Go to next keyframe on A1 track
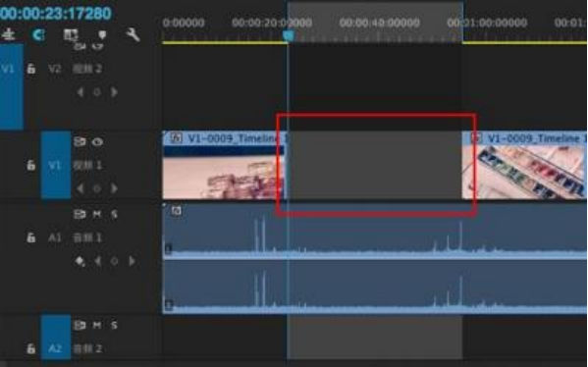 pos(132,261)
